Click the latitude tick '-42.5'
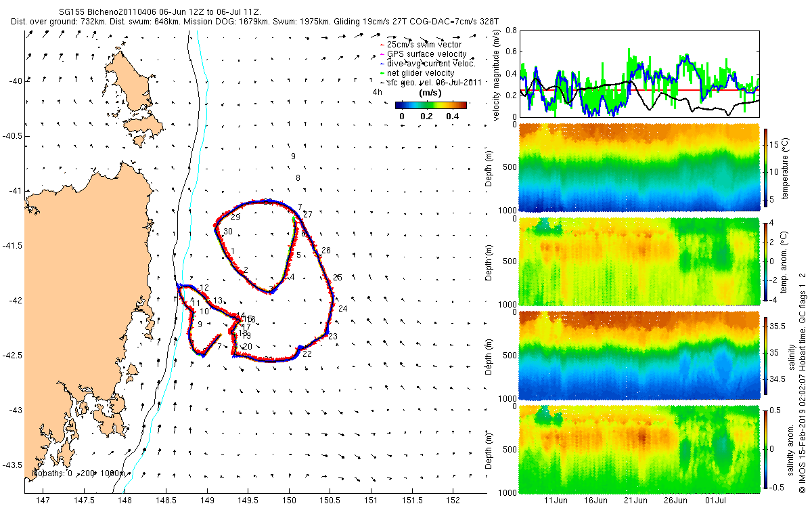Screen dimensions: 812x508 (12, 356)
